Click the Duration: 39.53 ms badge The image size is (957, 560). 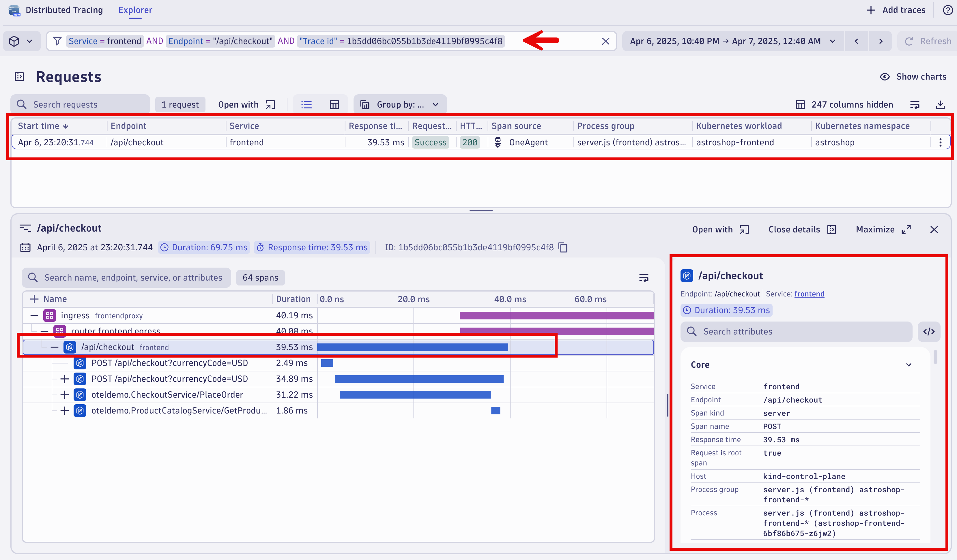(x=726, y=310)
